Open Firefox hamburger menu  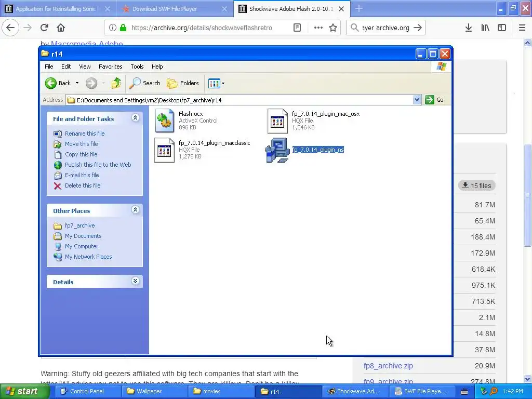click(x=522, y=28)
